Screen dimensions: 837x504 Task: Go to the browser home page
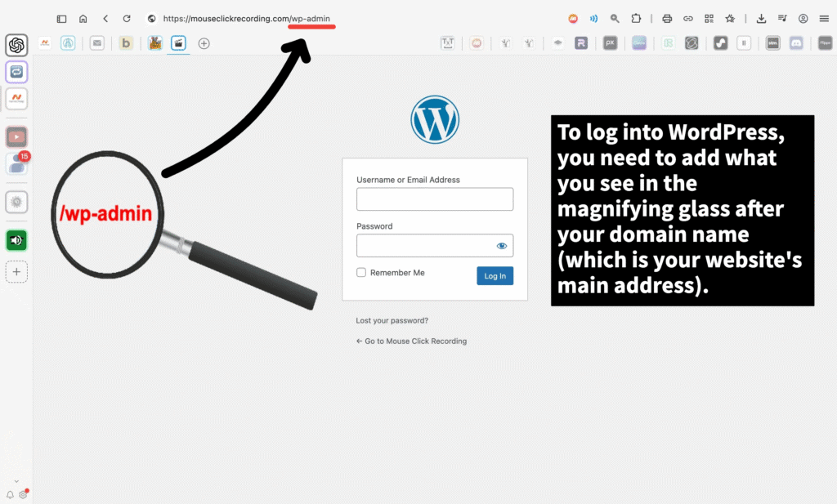(x=83, y=18)
